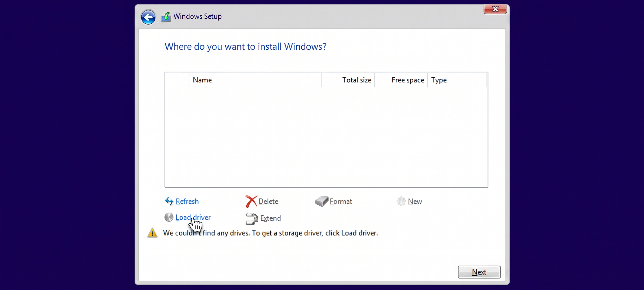
Task: Click the Windows Setup title text
Action: pos(197,16)
